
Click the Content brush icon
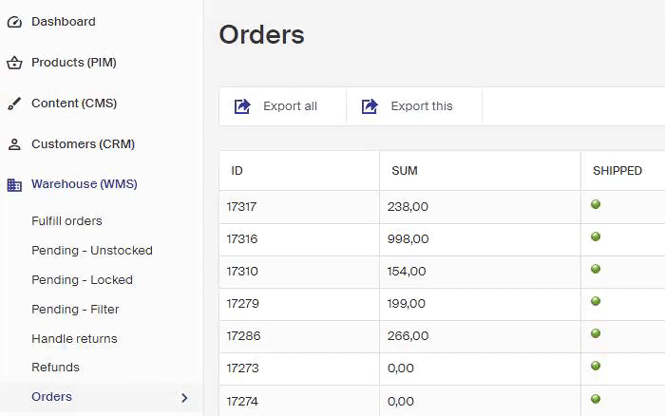coord(14,104)
